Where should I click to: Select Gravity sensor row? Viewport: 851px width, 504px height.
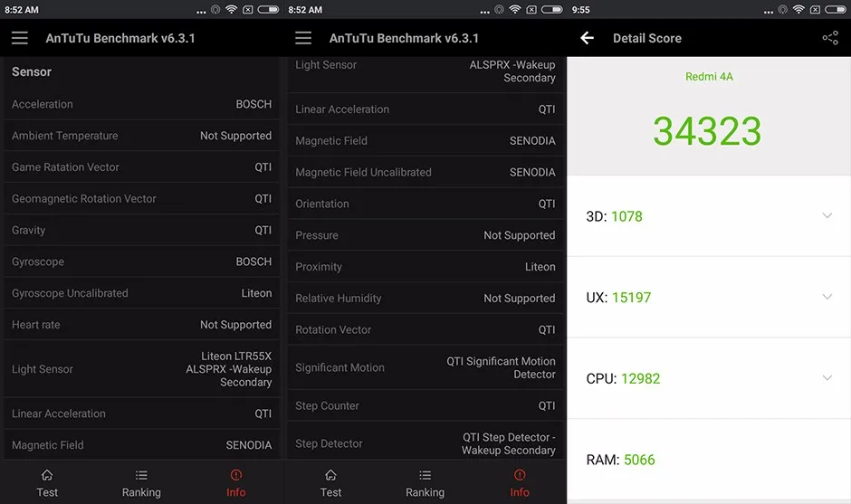click(141, 230)
